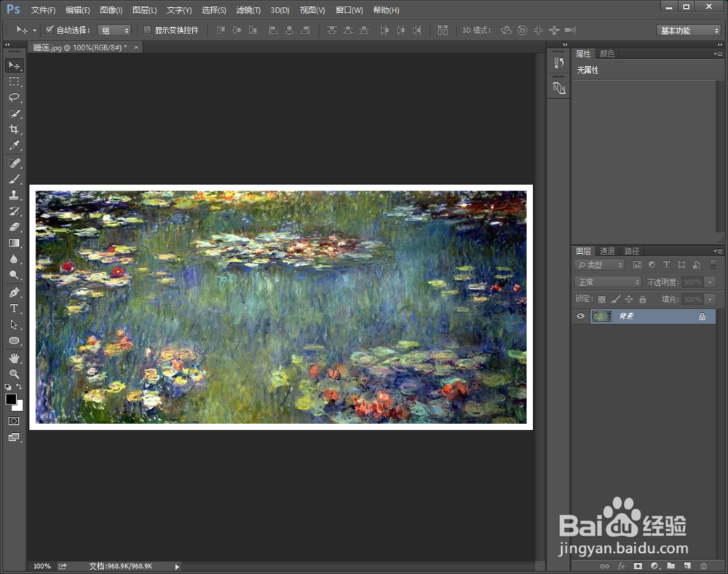
Task: Toggle lock all button
Action: [x=643, y=299]
